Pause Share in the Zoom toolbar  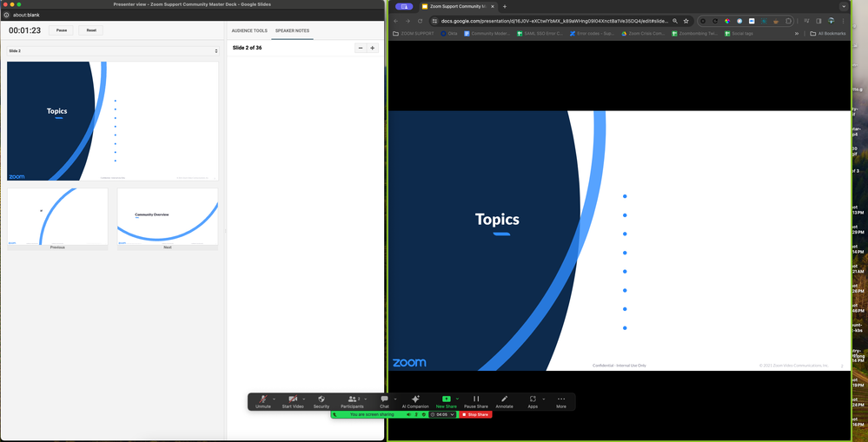click(476, 399)
